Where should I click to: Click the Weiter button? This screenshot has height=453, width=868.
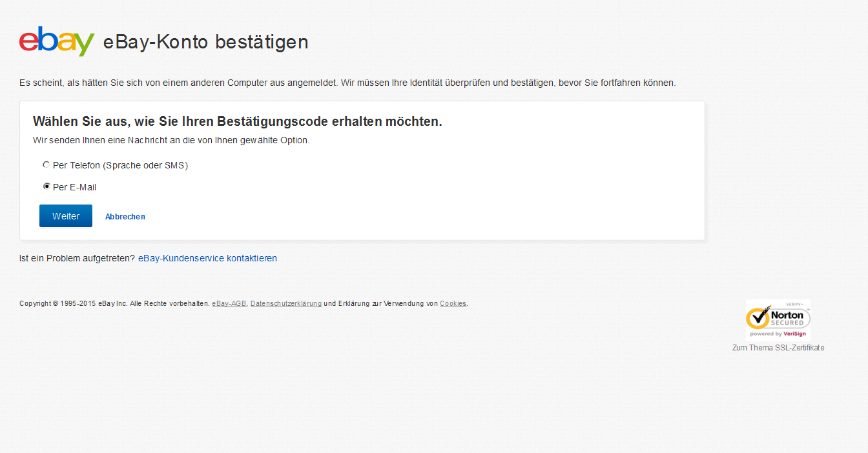[66, 216]
